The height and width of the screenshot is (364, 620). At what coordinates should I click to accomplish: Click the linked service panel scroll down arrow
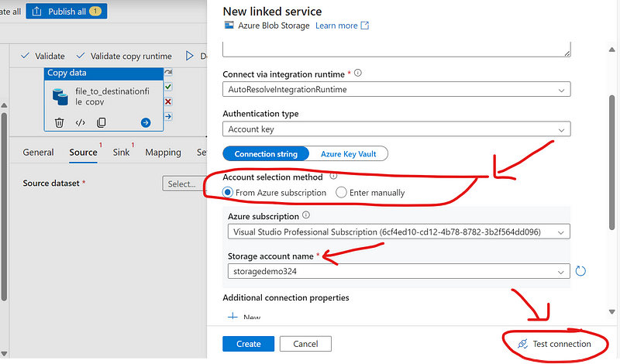point(611,312)
